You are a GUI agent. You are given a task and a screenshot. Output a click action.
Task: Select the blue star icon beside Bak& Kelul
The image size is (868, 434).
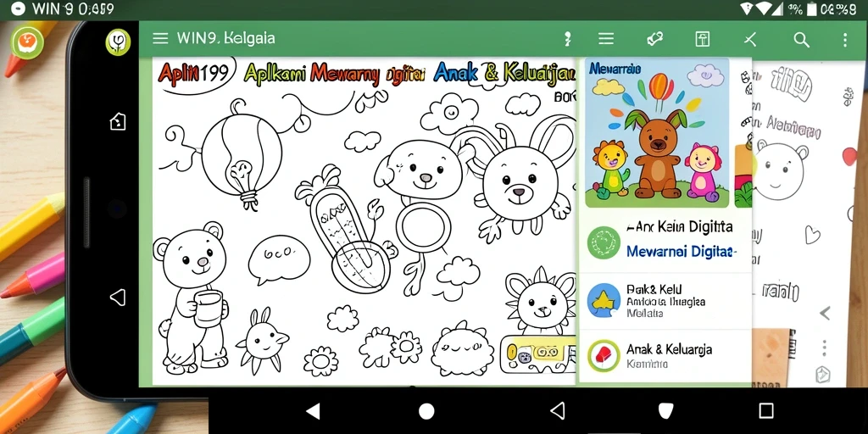(x=604, y=300)
